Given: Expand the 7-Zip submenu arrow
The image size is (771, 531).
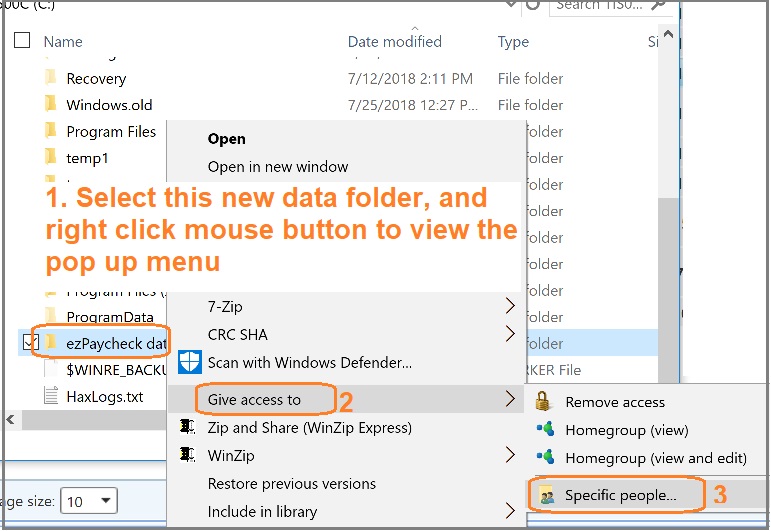Looking at the screenshot, I should point(510,306).
